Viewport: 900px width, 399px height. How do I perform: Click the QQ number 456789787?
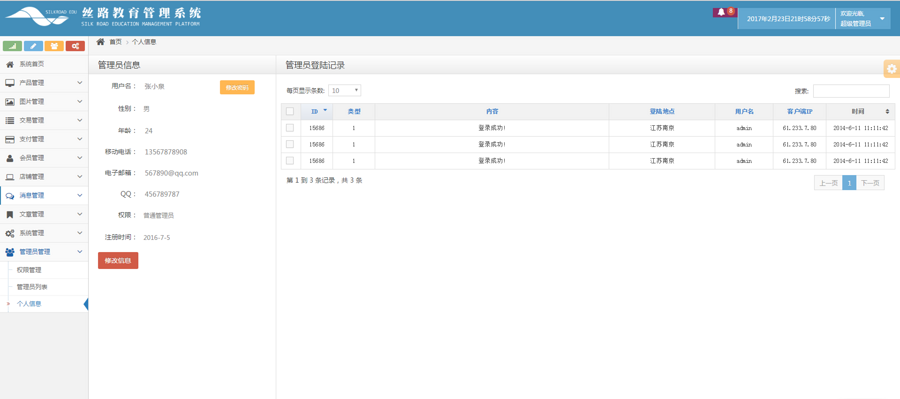tap(162, 194)
